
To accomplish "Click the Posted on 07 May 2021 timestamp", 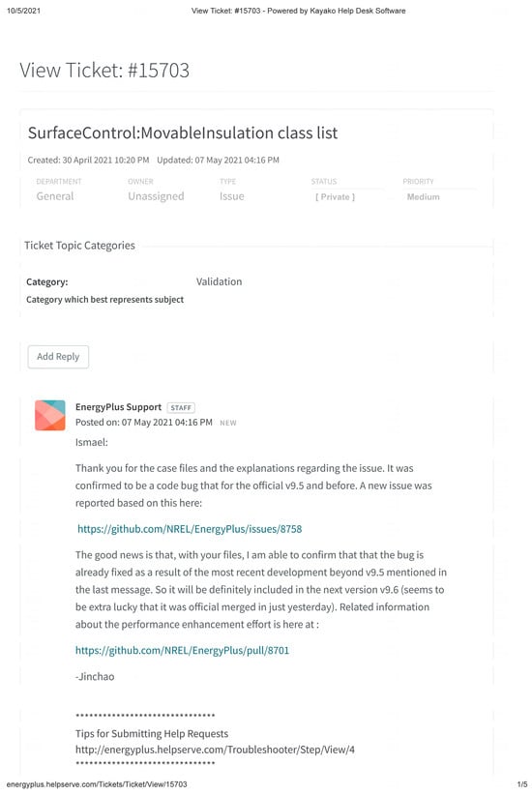I will [x=143, y=423].
